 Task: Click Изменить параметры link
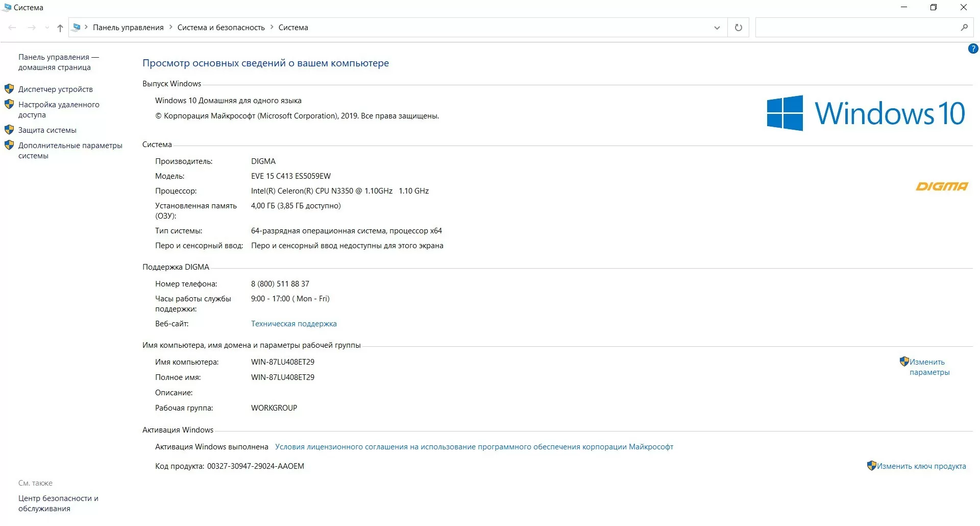point(929,367)
